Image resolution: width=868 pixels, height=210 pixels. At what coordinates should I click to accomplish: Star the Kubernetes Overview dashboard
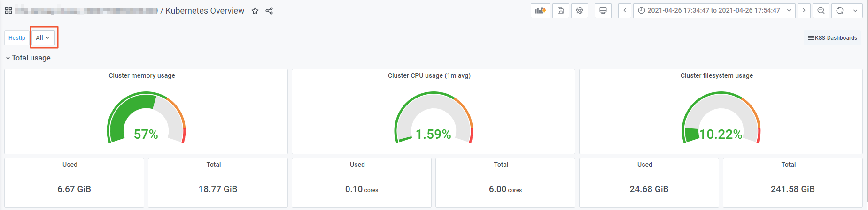tap(255, 11)
